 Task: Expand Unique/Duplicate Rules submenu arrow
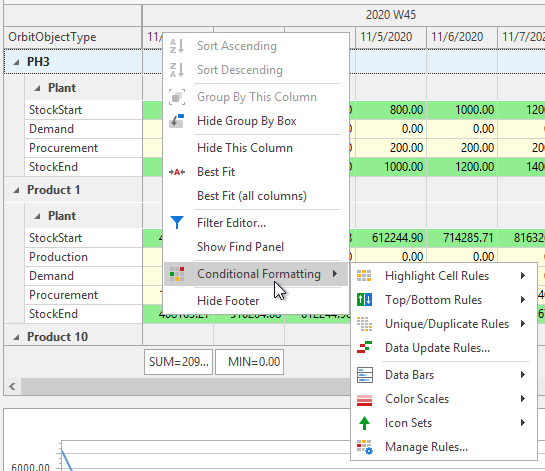coord(523,324)
